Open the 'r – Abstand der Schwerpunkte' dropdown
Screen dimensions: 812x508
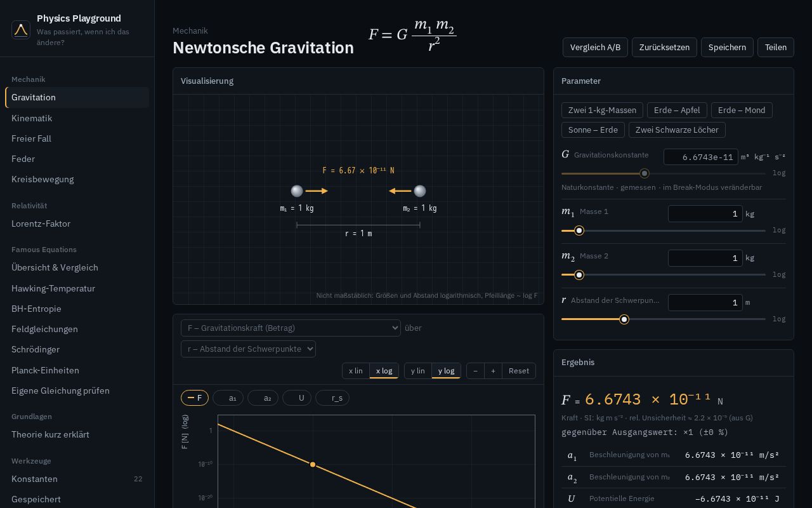tap(248, 349)
